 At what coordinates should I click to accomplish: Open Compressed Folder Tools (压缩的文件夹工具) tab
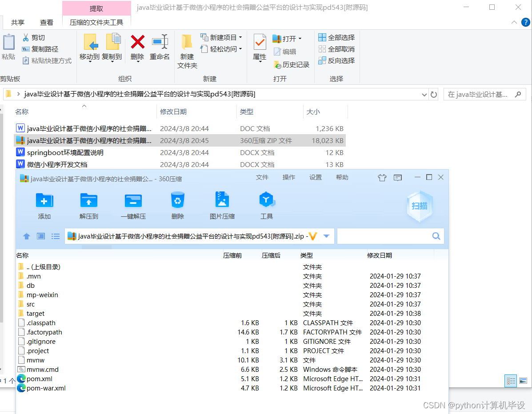coord(96,22)
